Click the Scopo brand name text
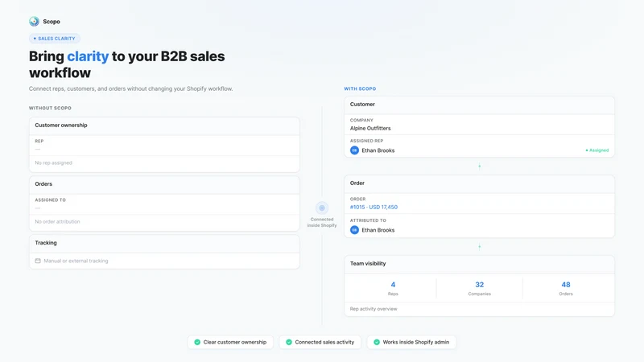Screen dimensions: 644x362 coord(52,22)
